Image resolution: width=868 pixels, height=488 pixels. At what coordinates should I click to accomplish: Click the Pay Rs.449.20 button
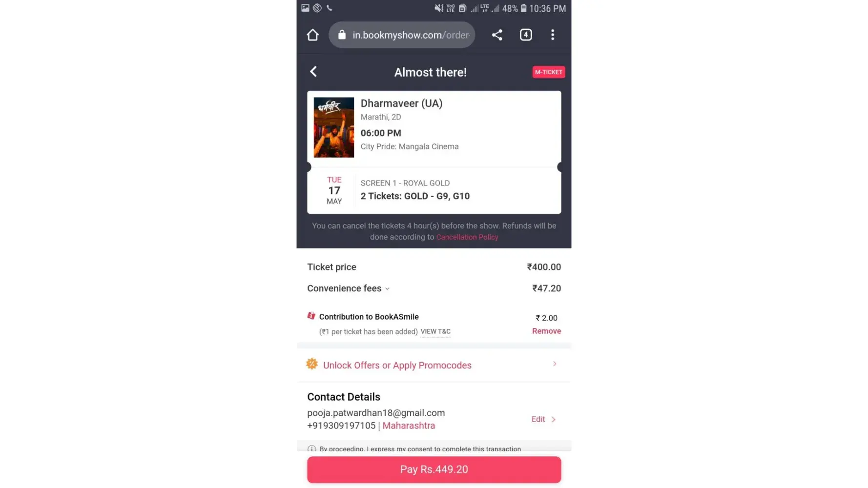pyautogui.click(x=434, y=469)
